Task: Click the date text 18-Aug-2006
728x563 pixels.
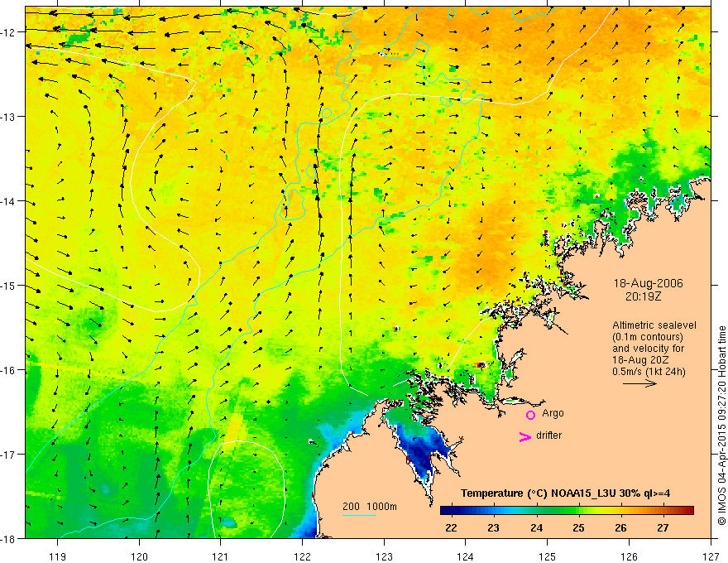Action: (648, 283)
